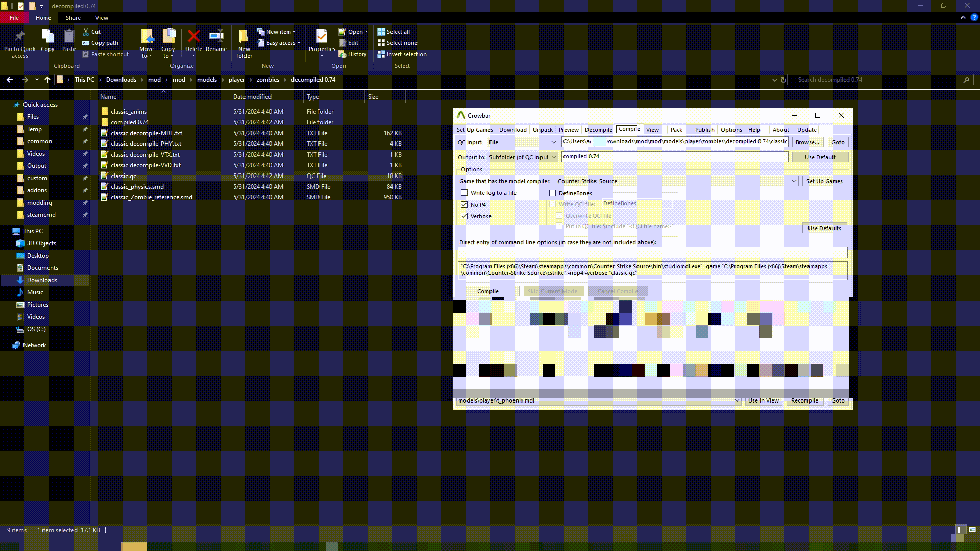Image resolution: width=980 pixels, height=551 pixels.
Task: Click the Compile tab in Crowbar
Action: pos(629,129)
